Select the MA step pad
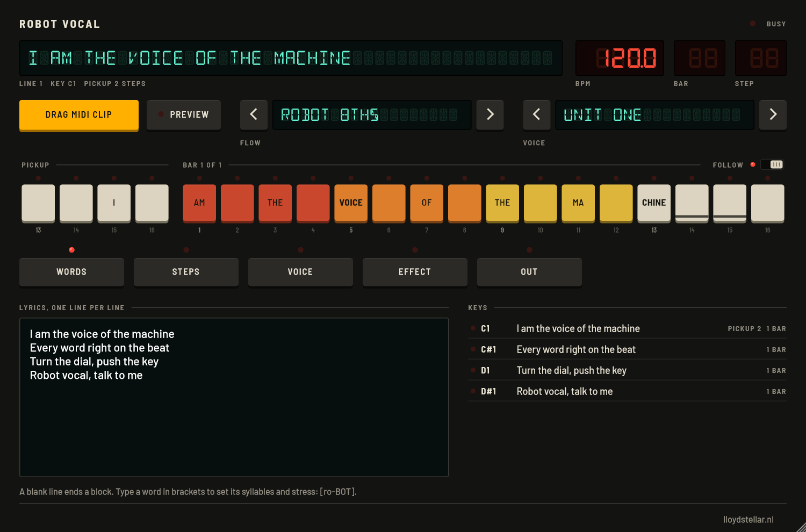The width and height of the screenshot is (806, 532). click(x=578, y=203)
